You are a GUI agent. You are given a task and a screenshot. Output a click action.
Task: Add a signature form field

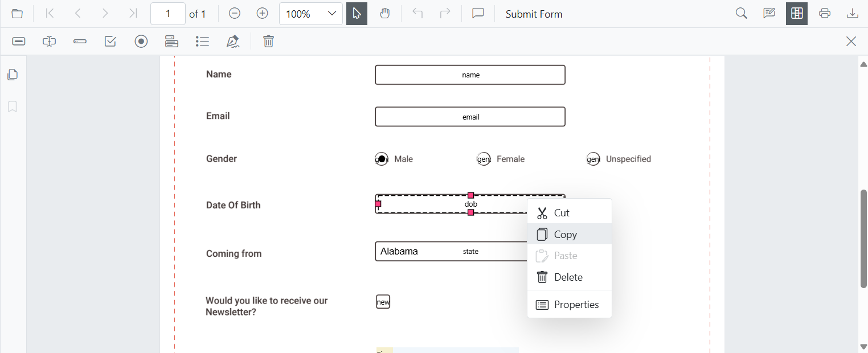pos(232,41)
